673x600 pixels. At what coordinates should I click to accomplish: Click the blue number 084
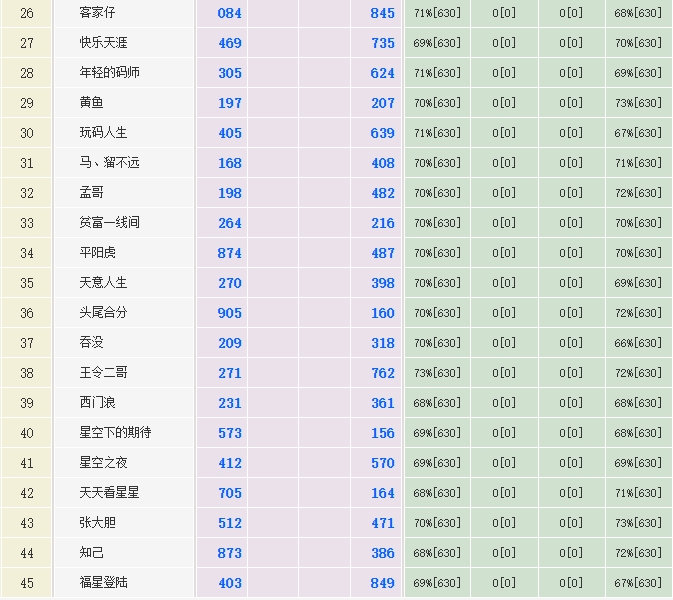[230, 13]
